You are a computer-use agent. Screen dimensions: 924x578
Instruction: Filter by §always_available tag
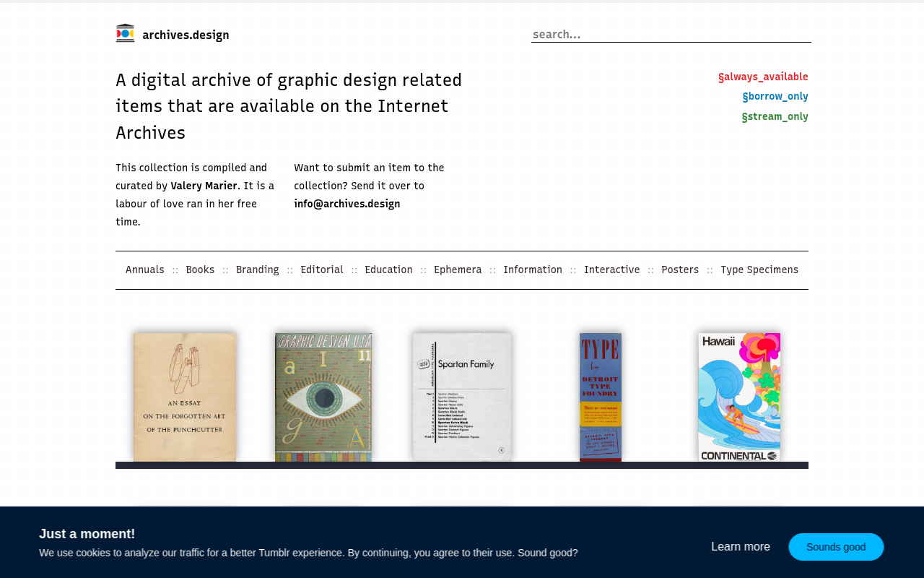(763, 77)
